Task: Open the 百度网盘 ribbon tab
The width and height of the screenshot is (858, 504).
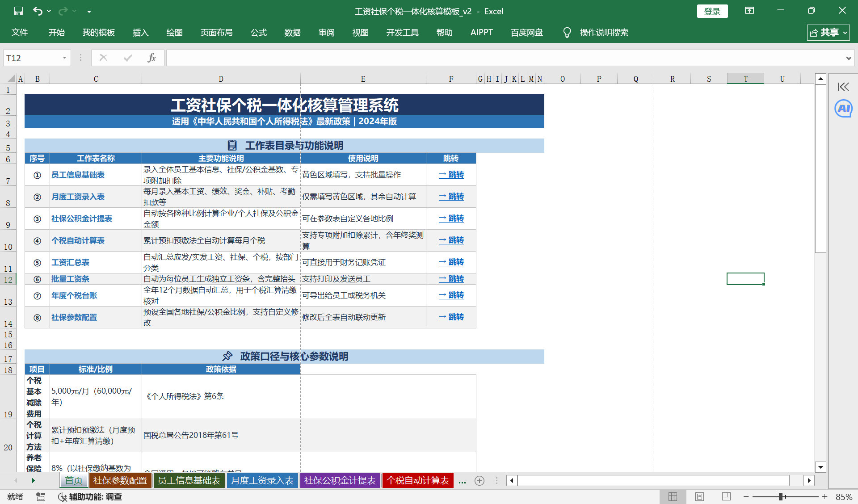Action: click(527, 32)
